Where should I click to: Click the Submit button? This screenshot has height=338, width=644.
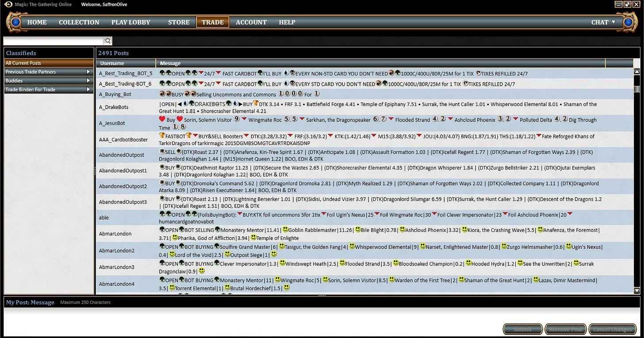523,329
